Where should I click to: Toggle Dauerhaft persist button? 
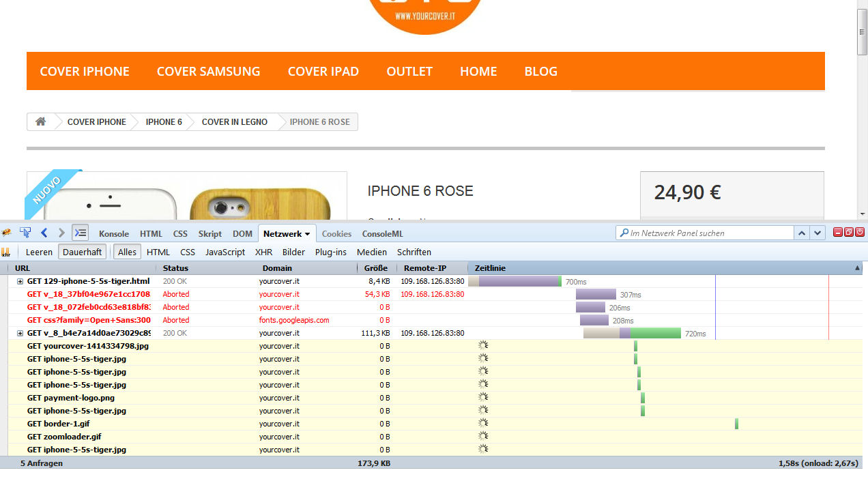[x=82, y=252]
